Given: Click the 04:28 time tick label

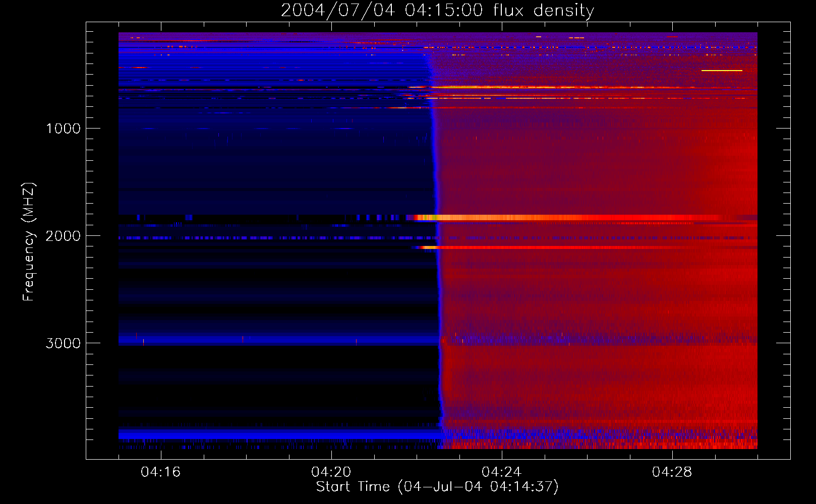Looking at the screenshot, I should [x=672, y=472].
